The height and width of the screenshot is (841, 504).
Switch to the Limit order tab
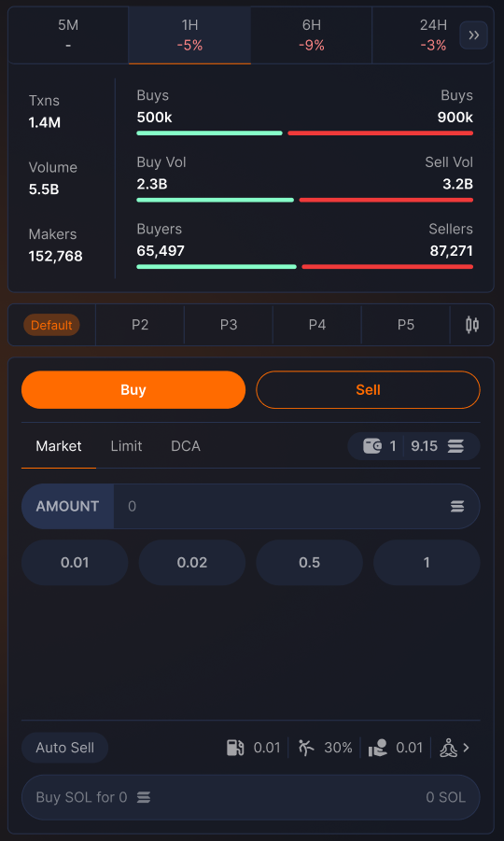[x=126, y=446]
